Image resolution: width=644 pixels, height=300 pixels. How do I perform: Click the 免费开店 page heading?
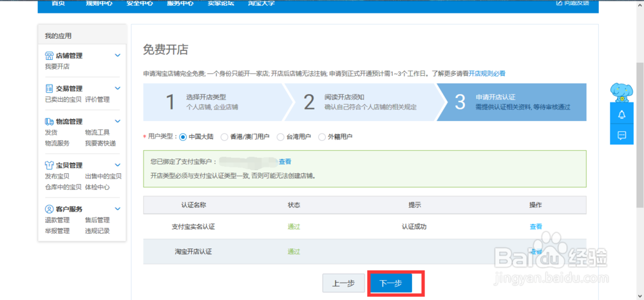click(x=166, y=49)
